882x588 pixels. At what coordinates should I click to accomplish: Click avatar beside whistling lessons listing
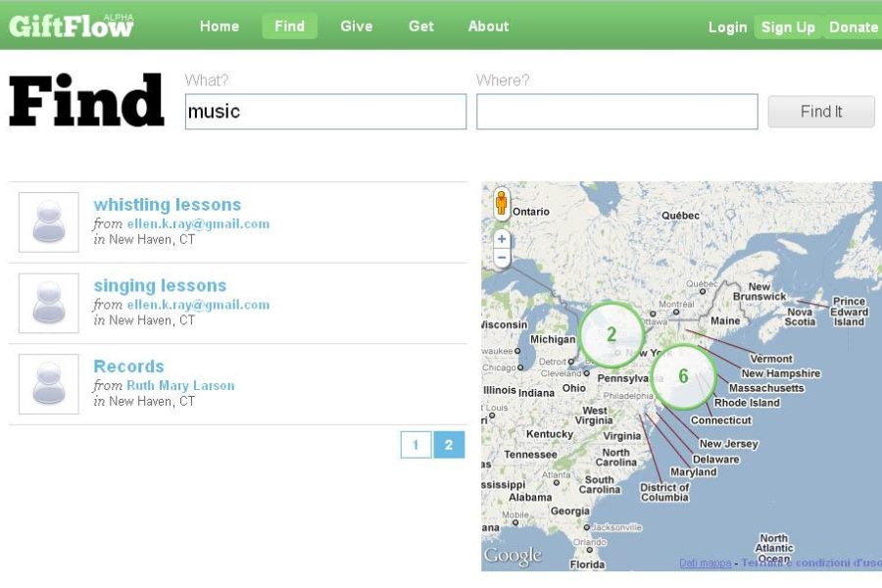click(x=49, y=222)
